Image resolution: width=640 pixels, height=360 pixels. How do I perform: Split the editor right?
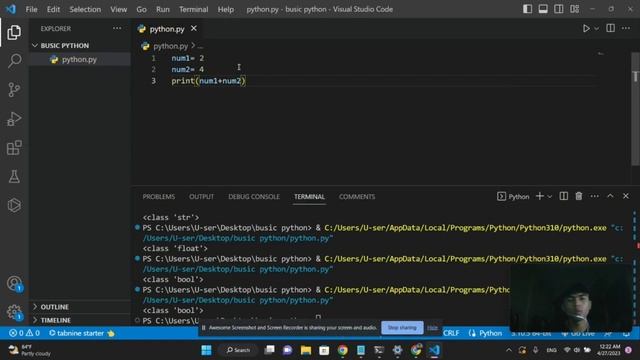pyautogui.click(x=611, y=28)
